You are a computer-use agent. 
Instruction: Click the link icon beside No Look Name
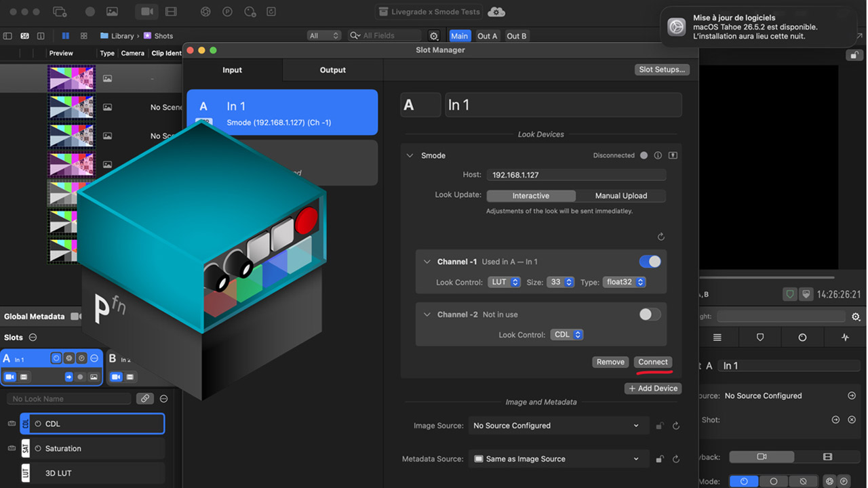145,399
